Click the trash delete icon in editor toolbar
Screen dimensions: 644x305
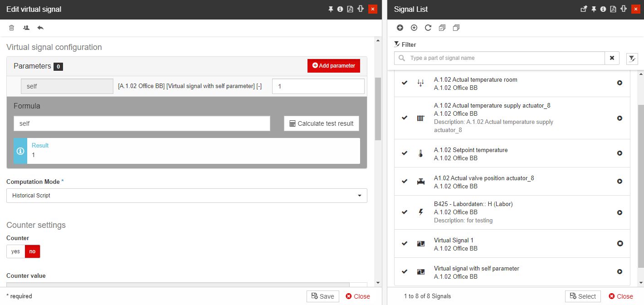click(12, 28)
